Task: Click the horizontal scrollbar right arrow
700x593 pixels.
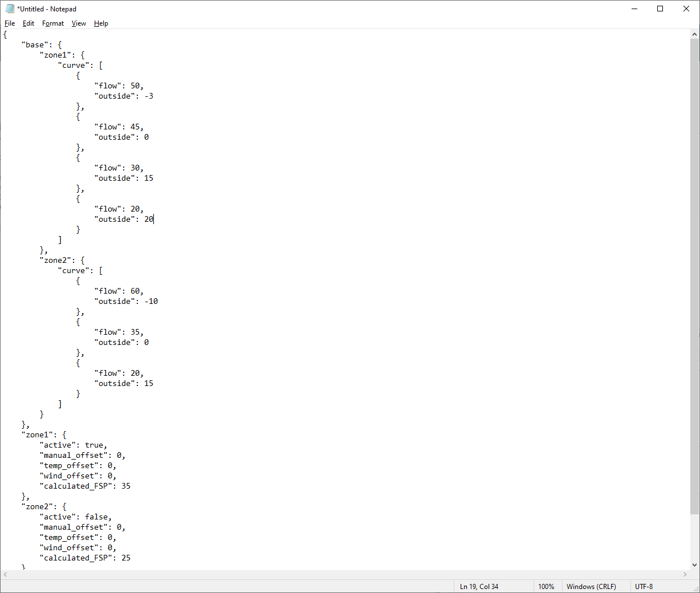Action: pyautogui.click(x=685, y=575)
